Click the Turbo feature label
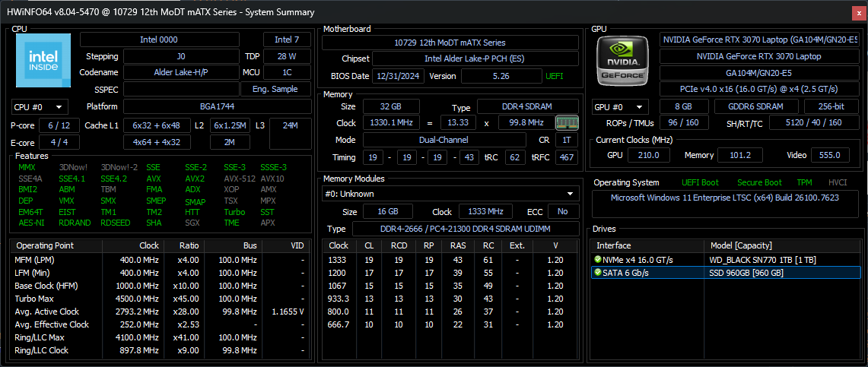 234,212
